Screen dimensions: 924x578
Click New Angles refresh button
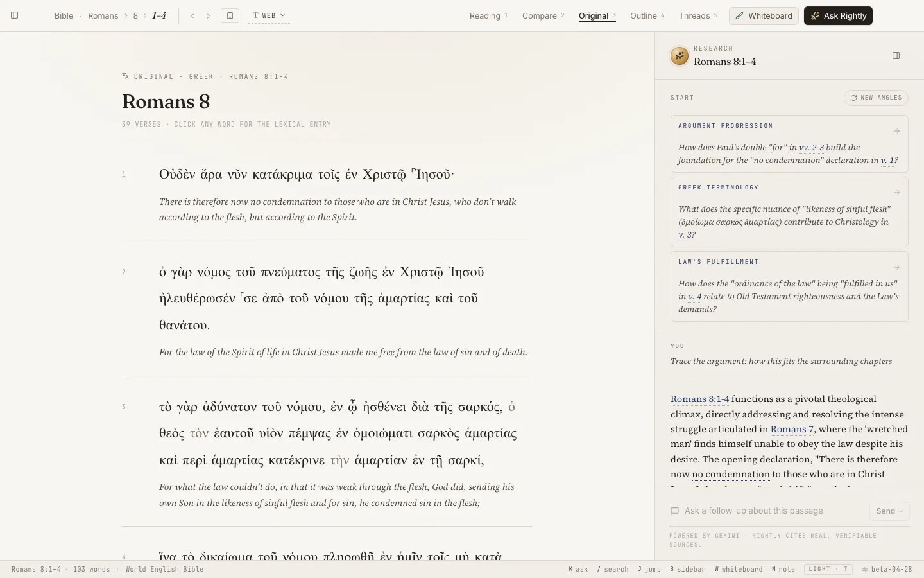click(876, 98)
